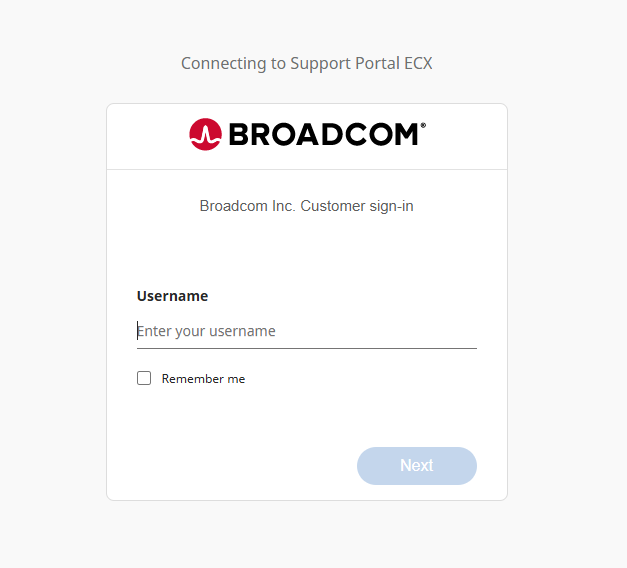The width and height of the screenshot is (627, 568).
Task: Enable the Remember me checkbox
Action: tap(144, 378)
